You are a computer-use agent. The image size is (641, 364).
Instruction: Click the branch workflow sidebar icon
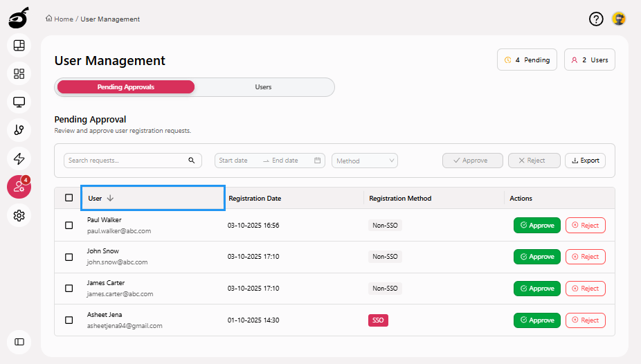[19, 130]
